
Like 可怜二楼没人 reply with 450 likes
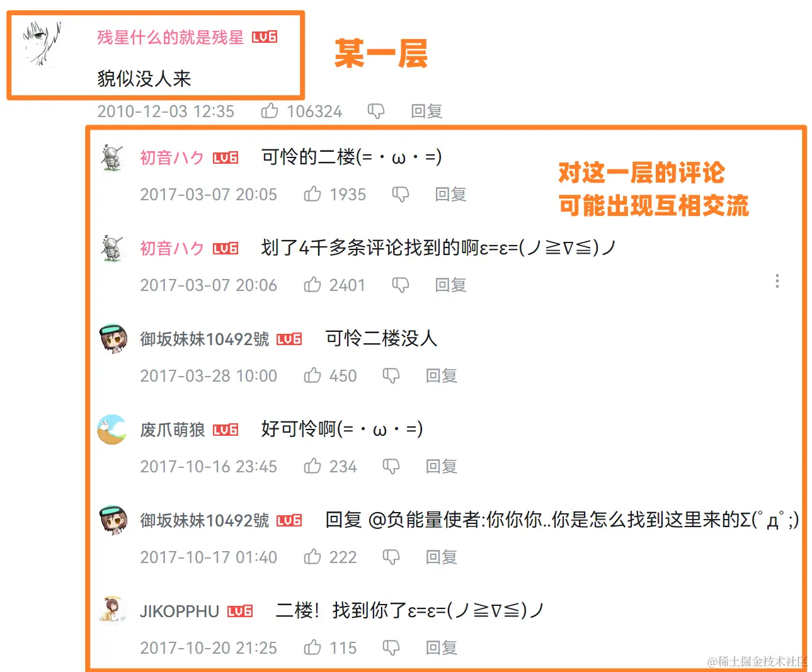(312, 375)
